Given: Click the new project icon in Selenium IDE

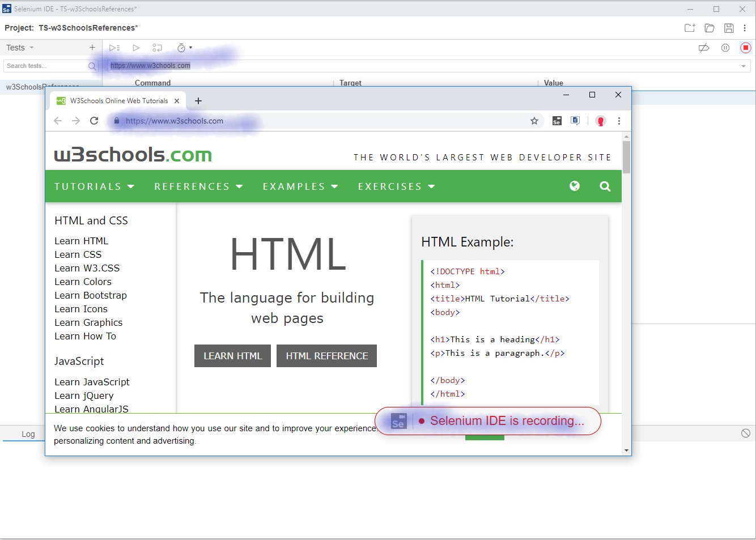Looking at the screenshot, I should 690,28.
